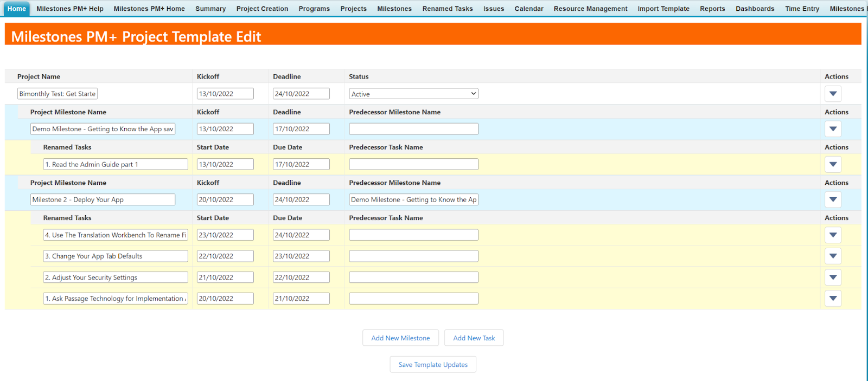Image resolution: width=868 pixels, height=381 pixels.
Task: Edit the Bimonthly Test project name field
Action: pos(58,94)
